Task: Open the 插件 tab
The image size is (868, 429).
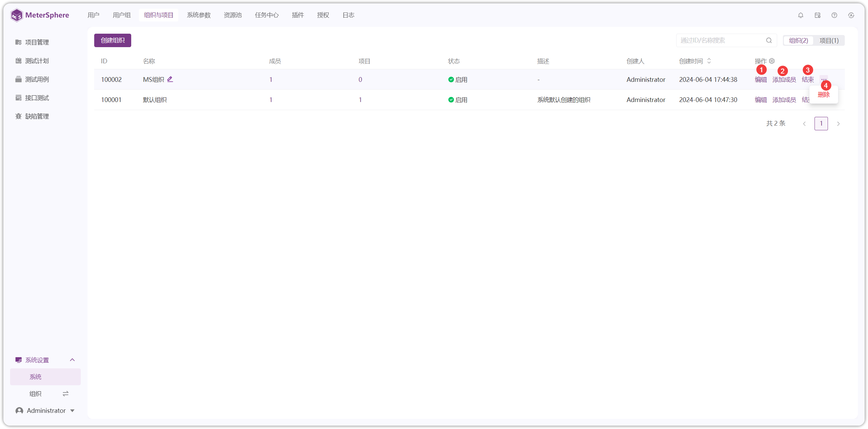Action: click(298, 15)
